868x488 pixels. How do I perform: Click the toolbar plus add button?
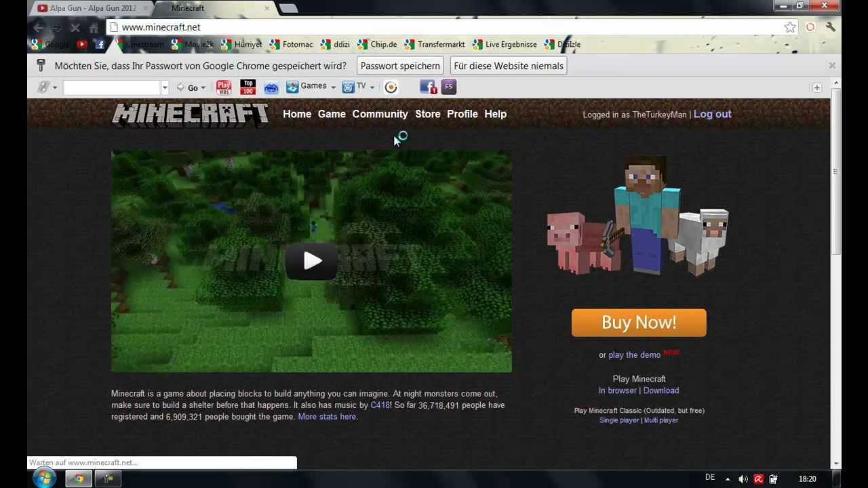pos(816,87)
